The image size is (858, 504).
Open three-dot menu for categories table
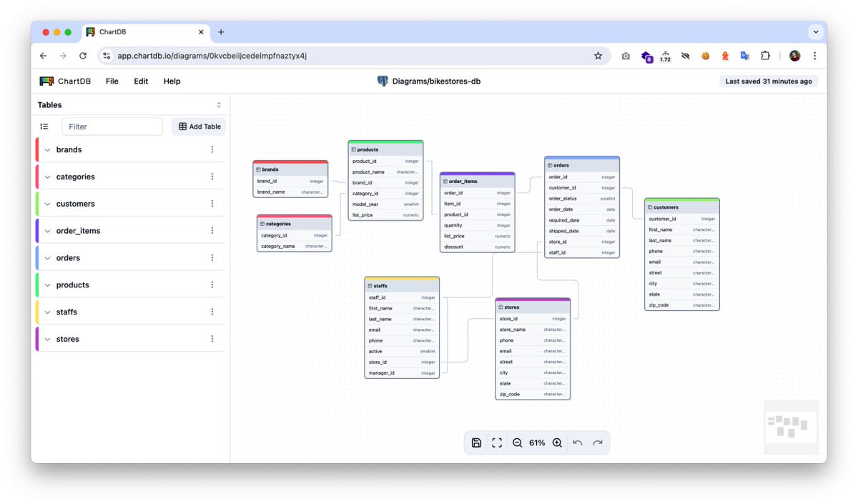[x=212, y=177]
